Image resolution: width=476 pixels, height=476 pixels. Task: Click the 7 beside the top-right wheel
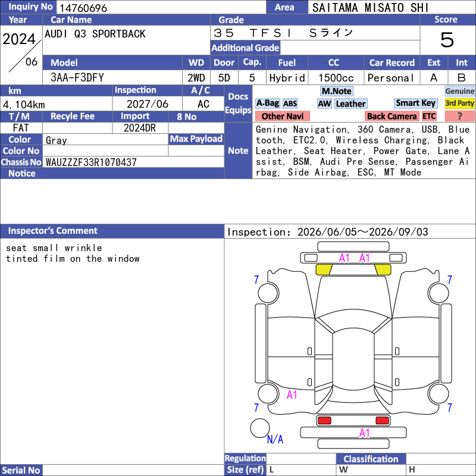450,279
